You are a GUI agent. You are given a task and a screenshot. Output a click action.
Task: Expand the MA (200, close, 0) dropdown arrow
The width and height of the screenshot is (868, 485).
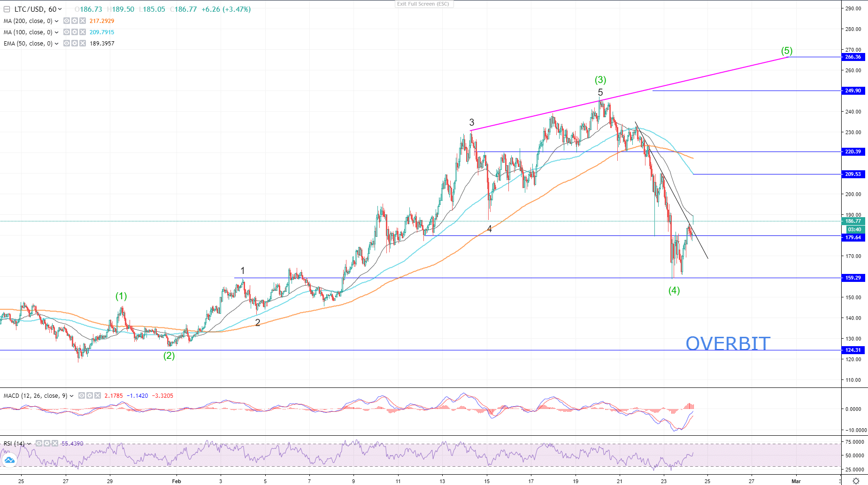[x=56, y=21]
